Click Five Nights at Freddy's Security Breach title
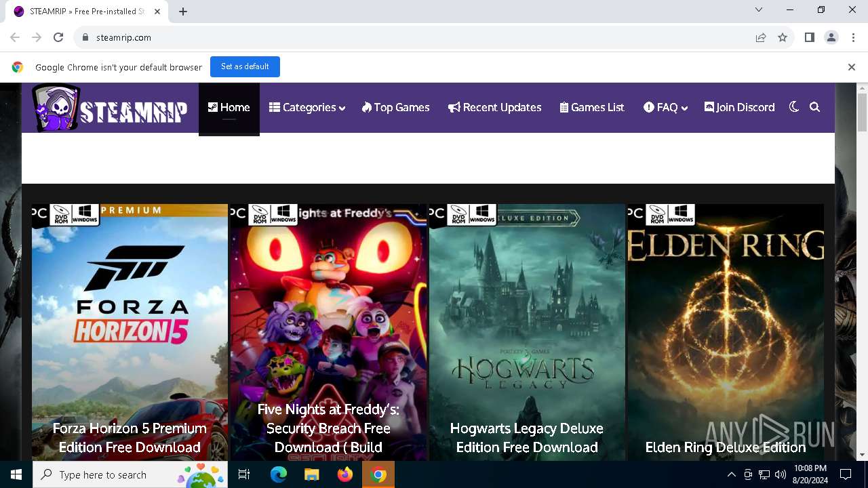Screen dimensions: 868x488 coord(328,428)
